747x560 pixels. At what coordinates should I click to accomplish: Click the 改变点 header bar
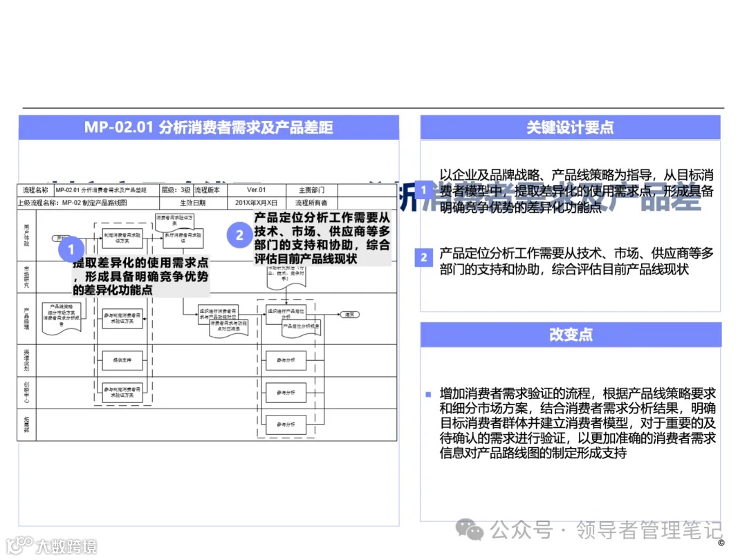tap(571, 335)
